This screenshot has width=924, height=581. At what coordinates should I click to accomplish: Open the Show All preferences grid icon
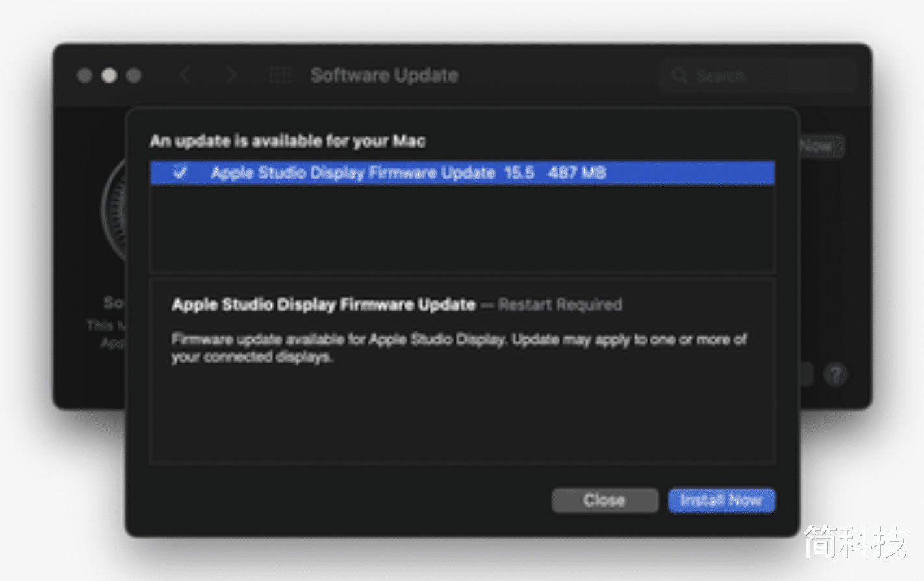pyautogui.click(x=281, y=75)
